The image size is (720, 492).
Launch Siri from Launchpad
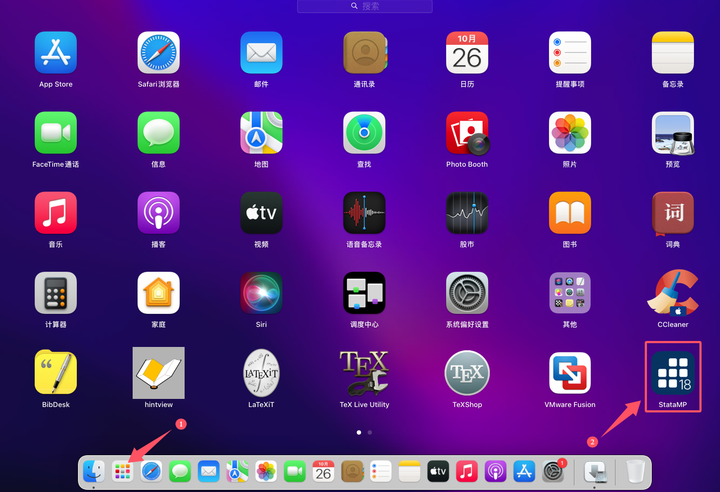[261, 293]
